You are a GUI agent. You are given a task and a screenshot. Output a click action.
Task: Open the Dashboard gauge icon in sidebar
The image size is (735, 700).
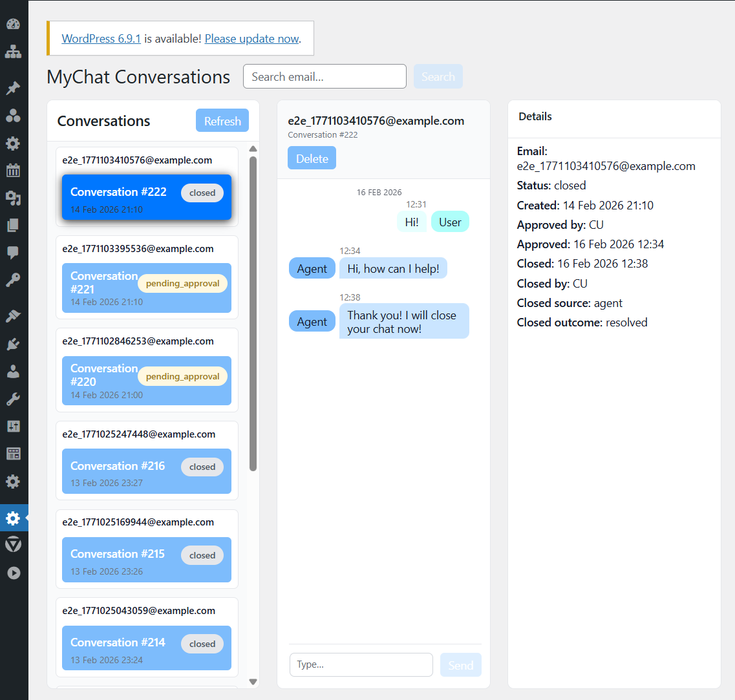click(14, 25)
